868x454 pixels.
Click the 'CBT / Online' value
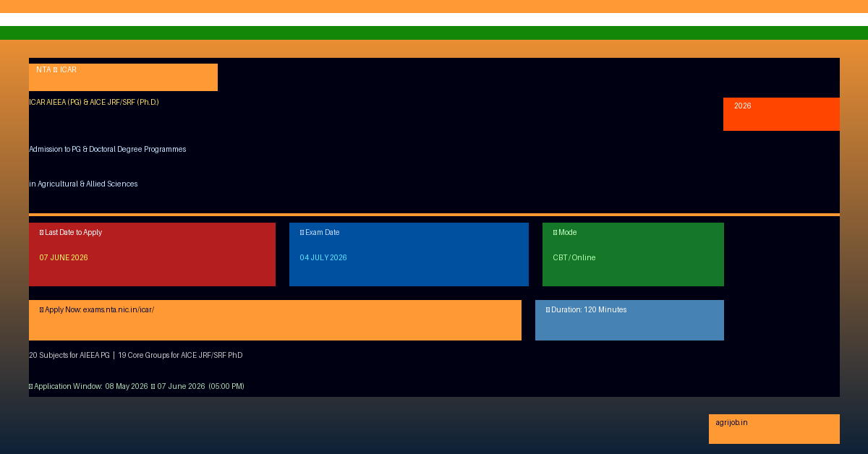coord(574,258)
